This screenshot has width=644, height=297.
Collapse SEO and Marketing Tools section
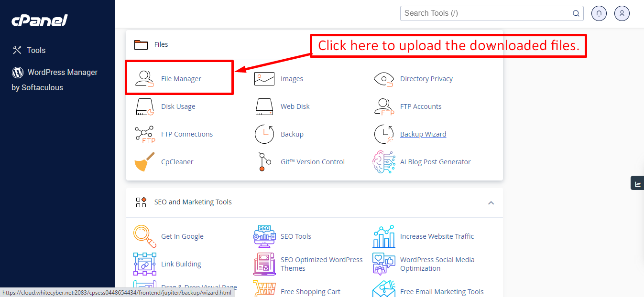point(491,202)
